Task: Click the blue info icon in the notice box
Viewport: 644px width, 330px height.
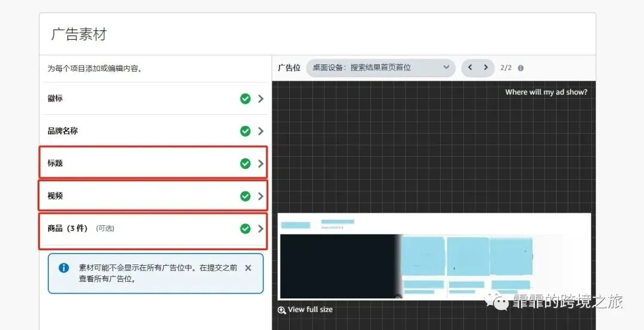Action: pos(64,268)
